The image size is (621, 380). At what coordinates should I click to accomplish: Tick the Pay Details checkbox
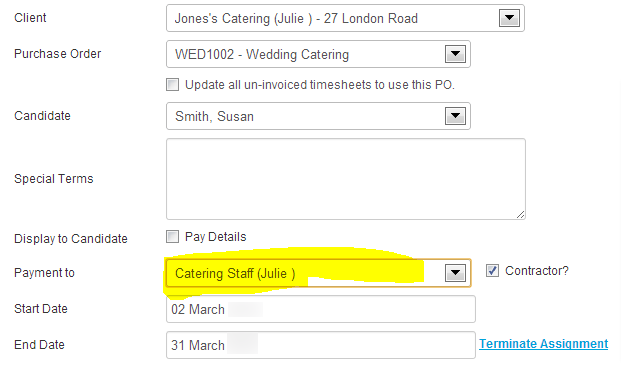172,237
